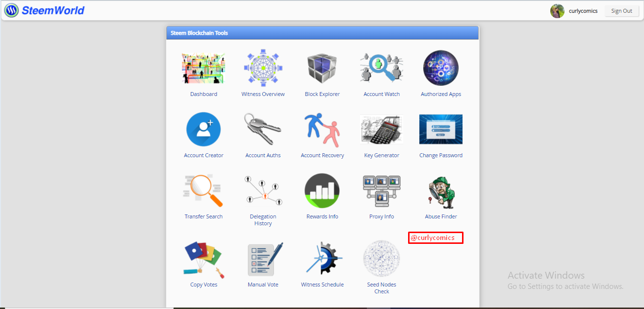Follow the Account Creator text link
This screenshot has width=644, height=309.
click(204, 155)
